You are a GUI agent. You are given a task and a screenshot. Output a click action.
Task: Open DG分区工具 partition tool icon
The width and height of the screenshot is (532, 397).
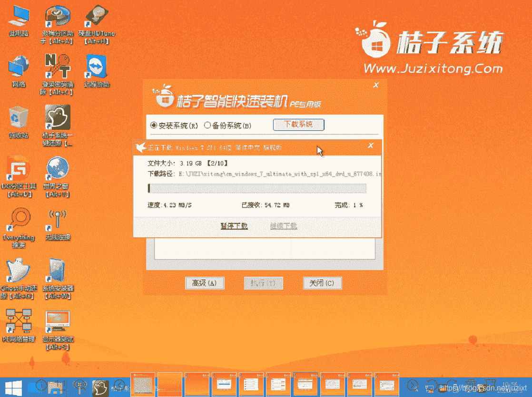click(19, 177)
